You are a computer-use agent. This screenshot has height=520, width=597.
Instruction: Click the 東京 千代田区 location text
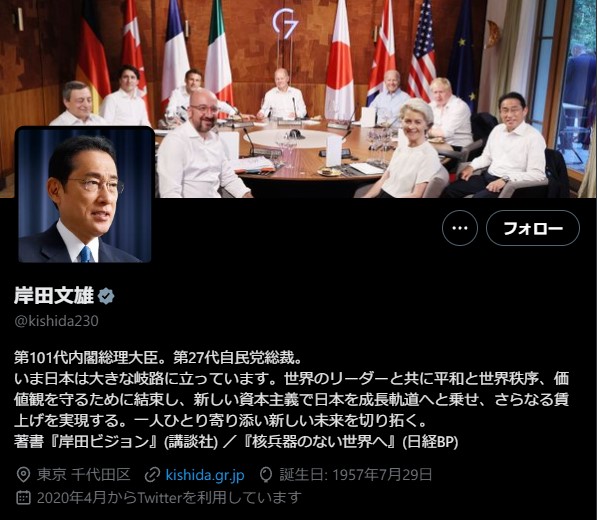point(84,475)
